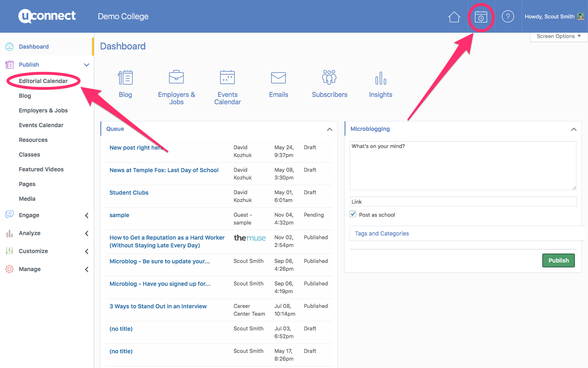Image resolution: width=588 pixels, height=368 pixels.
Task: Select Editorial Calendar in the sidebar
Action: coord(43,81)
